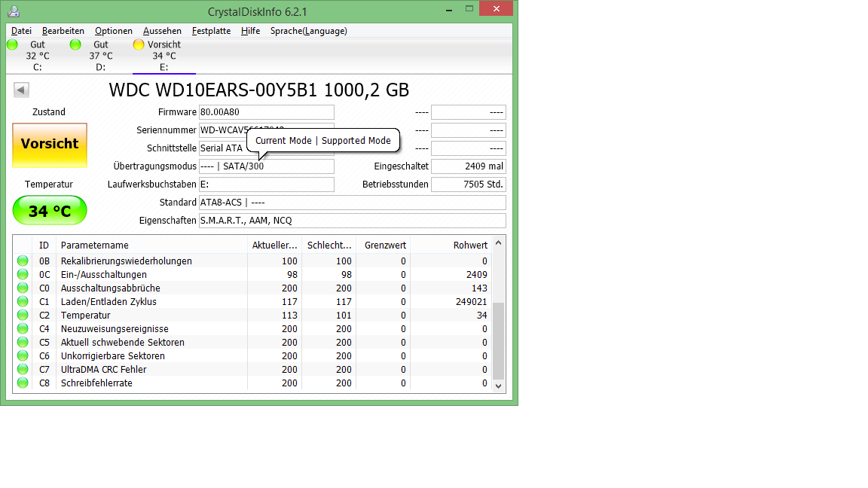Click raw value 2409 in Ein-/Ausschaltungen row
868x488 pixels.
[x=477, y=274]
